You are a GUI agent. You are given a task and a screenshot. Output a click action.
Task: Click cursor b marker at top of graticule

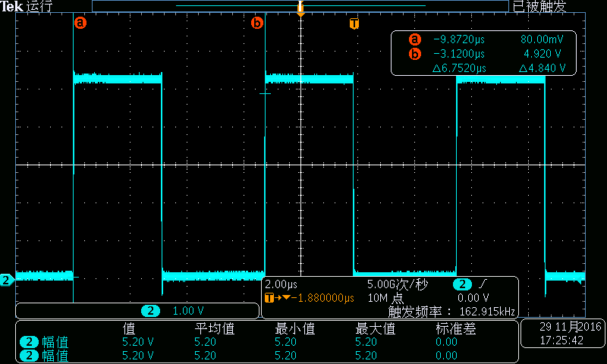(257, 23)
